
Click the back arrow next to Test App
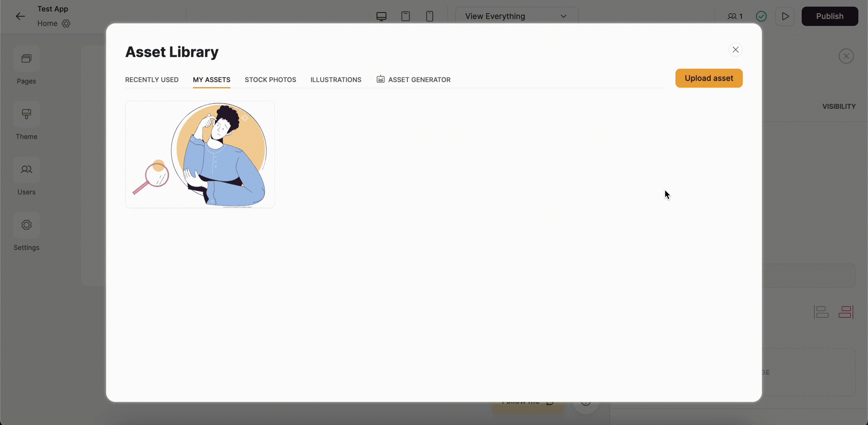point(20,16)
